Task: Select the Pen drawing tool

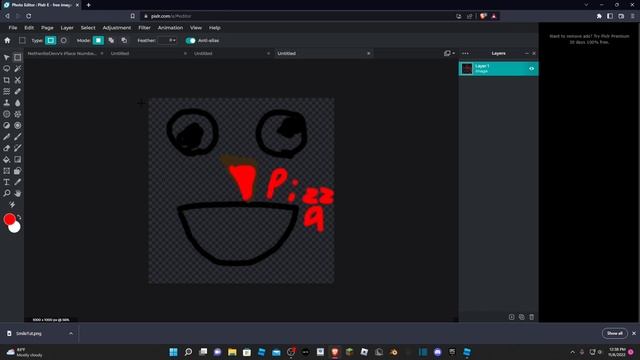Action: (7, 137)
